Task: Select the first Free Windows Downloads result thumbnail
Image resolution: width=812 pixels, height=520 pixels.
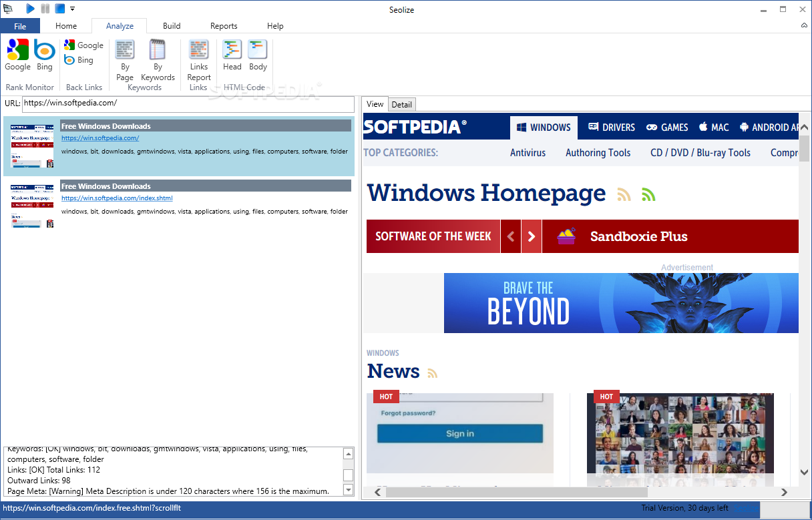Action: (32, 145)
